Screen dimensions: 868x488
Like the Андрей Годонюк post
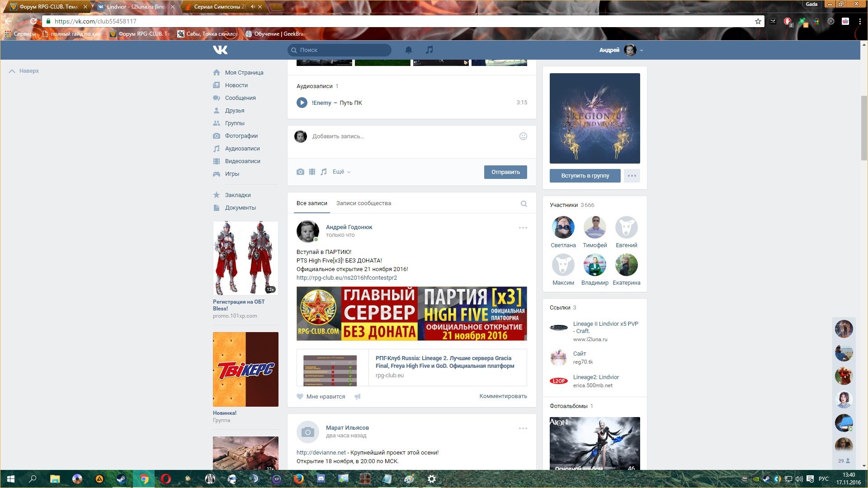coord(321,396)
